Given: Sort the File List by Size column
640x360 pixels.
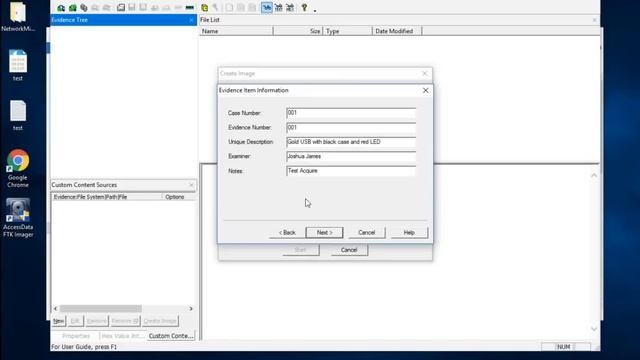Looking at the screenshot, I should [x=298, y=31].
